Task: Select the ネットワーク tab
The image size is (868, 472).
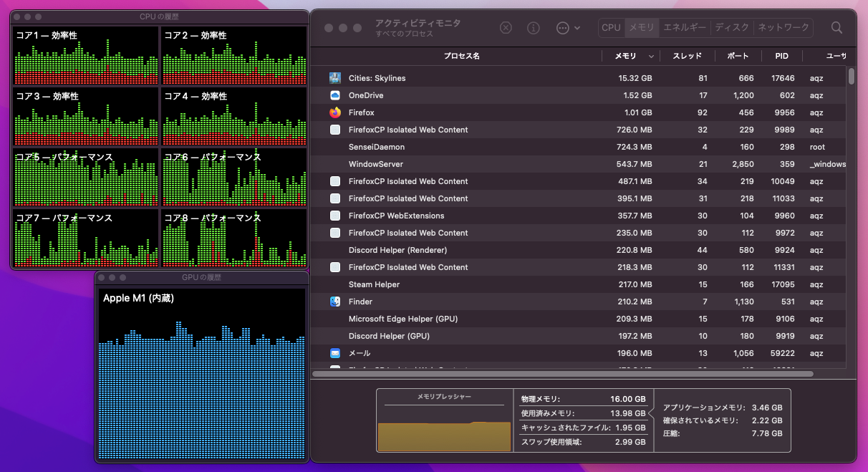Action: pos(783,28)
